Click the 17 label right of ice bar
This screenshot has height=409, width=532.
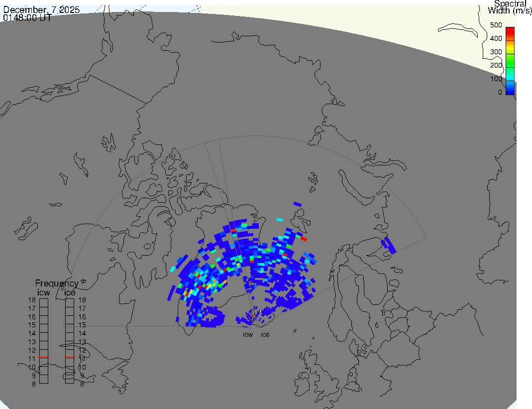click(x=82, y=308)
